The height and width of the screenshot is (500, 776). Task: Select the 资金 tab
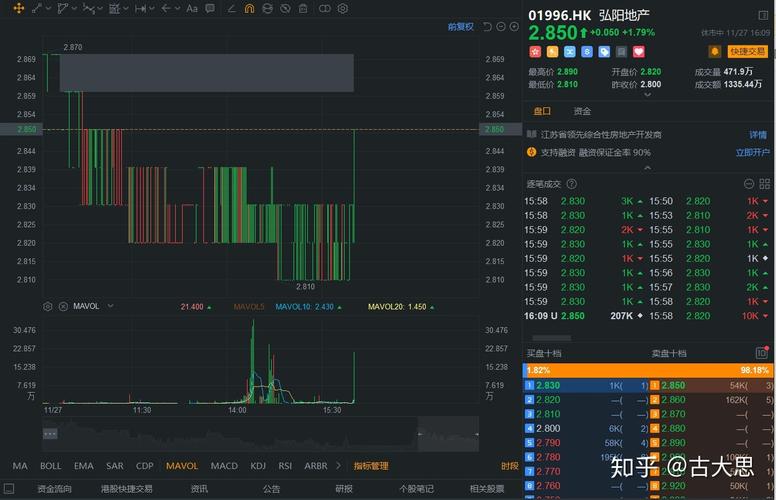click(582, 112)
